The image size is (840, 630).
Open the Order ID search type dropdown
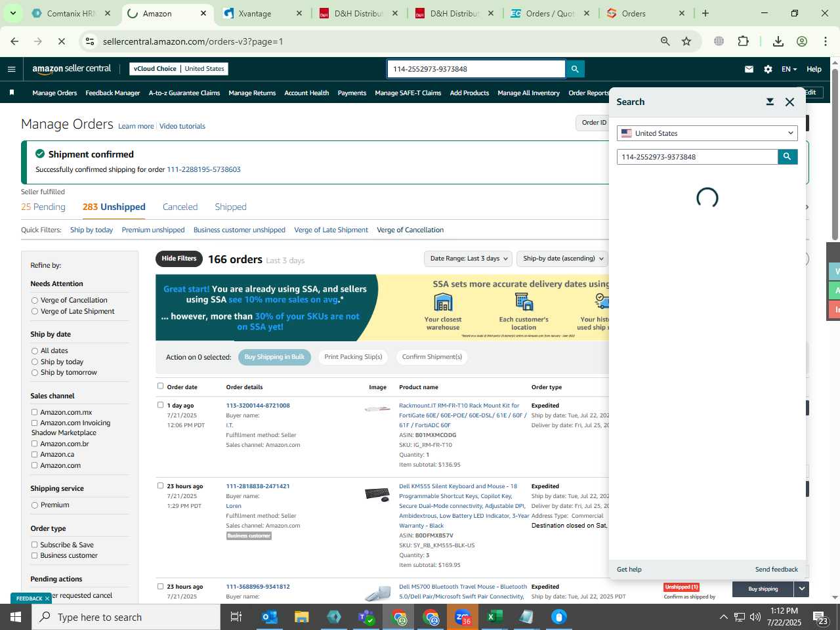click(593, 123)
